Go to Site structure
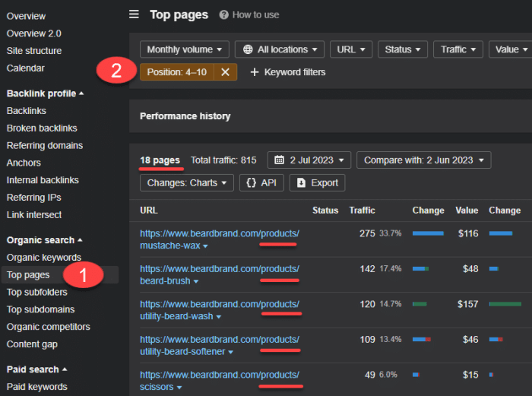The height and width of the screenshot is (396, 532). tap(34, 51)
